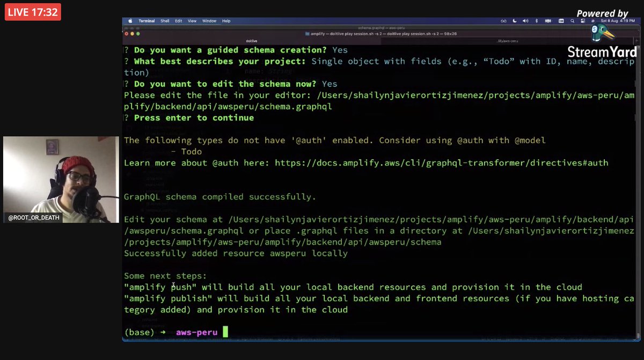
Task: Click the schema.graphql file path
Action: click(x=378, y=101)
